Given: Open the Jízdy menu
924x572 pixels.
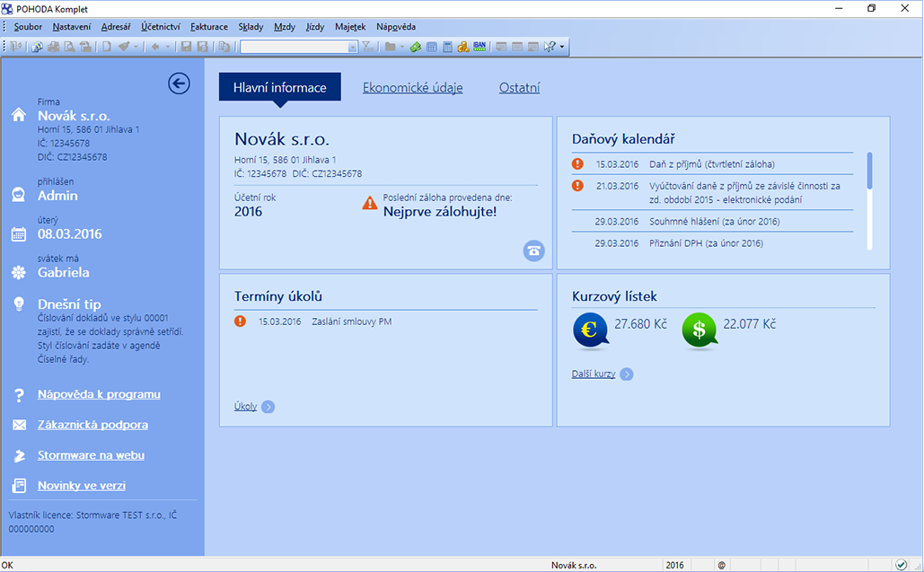Looking at the screenshot, I should click(315, 27).
